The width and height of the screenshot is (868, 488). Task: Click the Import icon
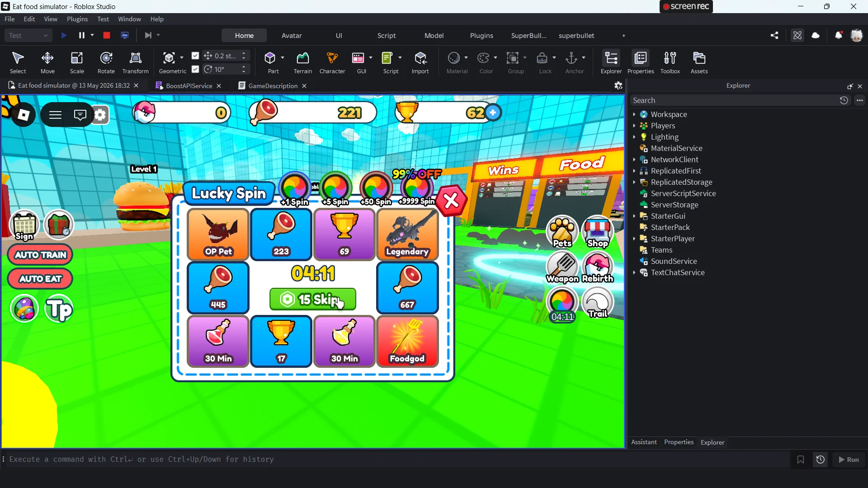point(420,58)
